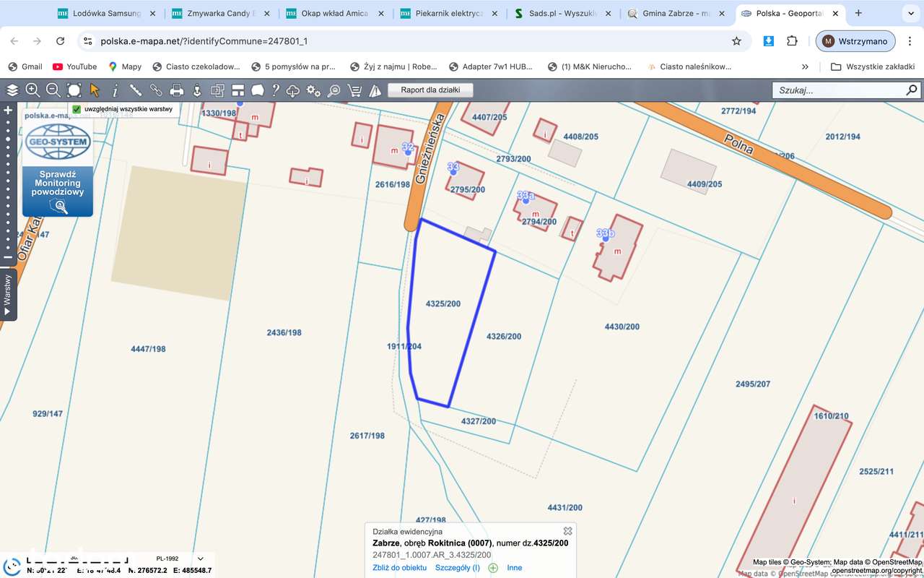Open help with question mark icon
Image resolution: width=924 pixels, height=578 pixels.
pos(275,90)
